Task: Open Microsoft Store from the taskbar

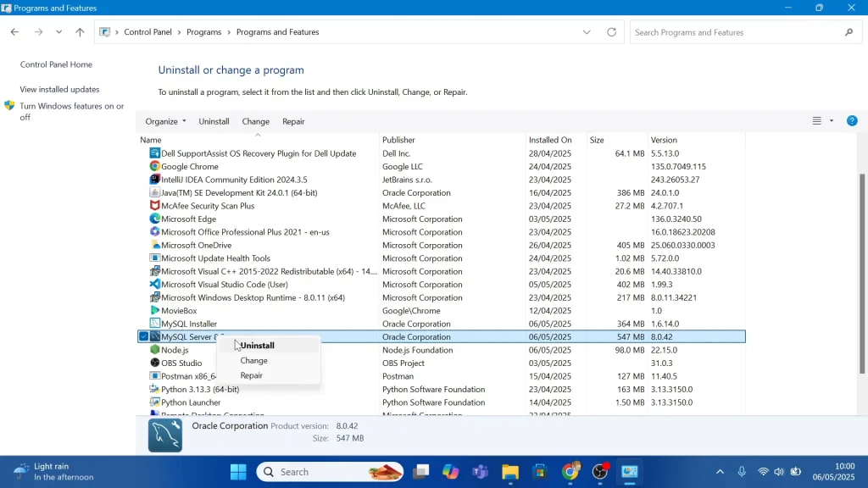Action: point(540,472)
